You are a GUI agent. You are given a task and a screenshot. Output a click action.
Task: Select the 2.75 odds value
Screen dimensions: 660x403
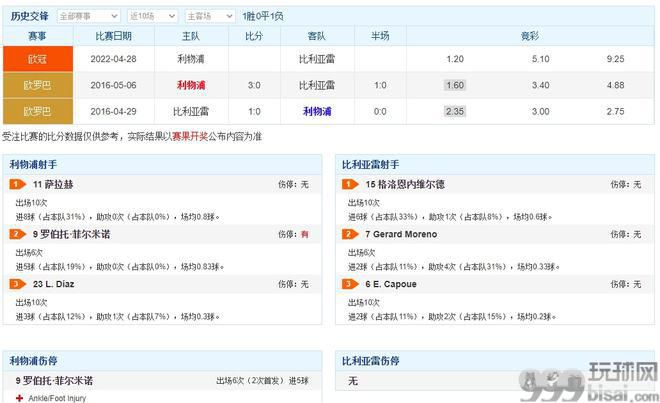coord(615,111)
